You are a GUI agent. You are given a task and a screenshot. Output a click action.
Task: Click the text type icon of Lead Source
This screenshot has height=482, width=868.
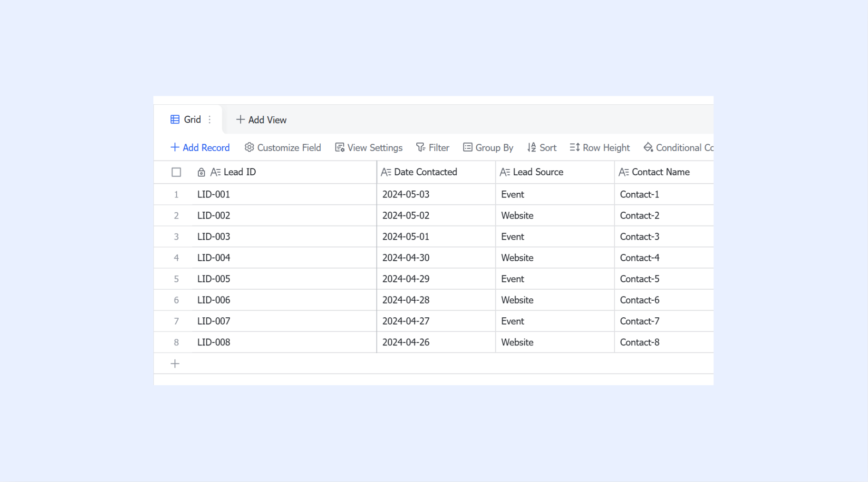click(x=505, y=172)
